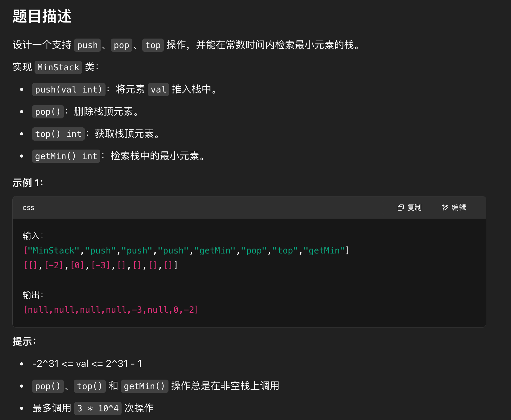Click the copy icon beside 复制
Image resolution: width=511 pixels, height=420 pixels.
point(401,208)
